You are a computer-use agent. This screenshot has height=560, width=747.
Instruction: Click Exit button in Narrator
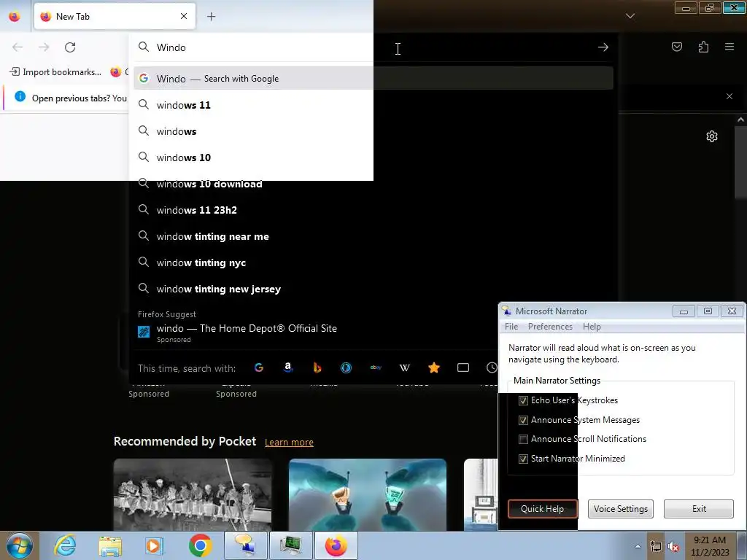pos(699,508)
